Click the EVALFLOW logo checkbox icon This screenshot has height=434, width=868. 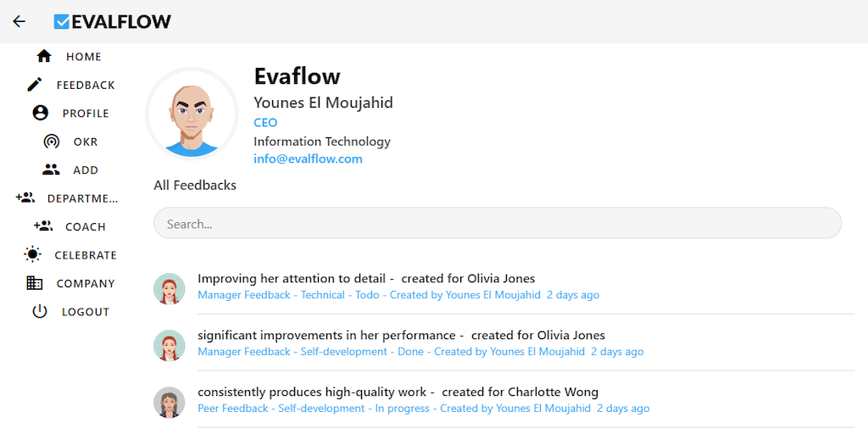pos(62,22)
